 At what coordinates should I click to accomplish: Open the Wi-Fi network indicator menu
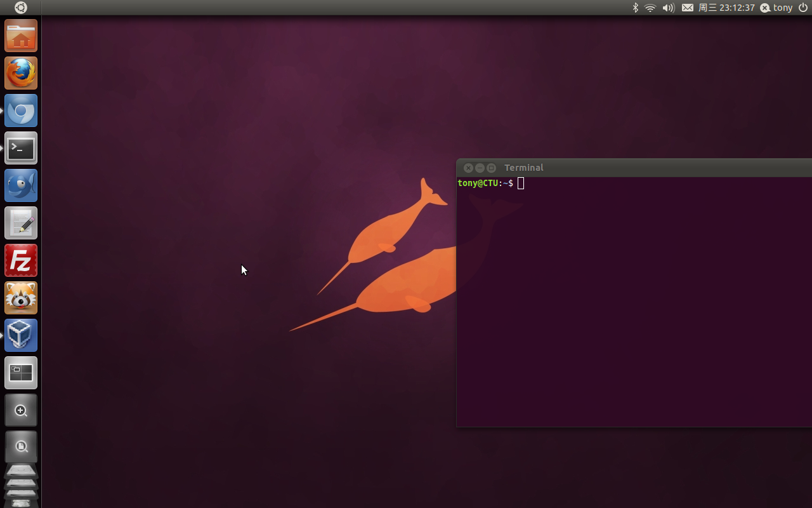(x=650, y=8)
